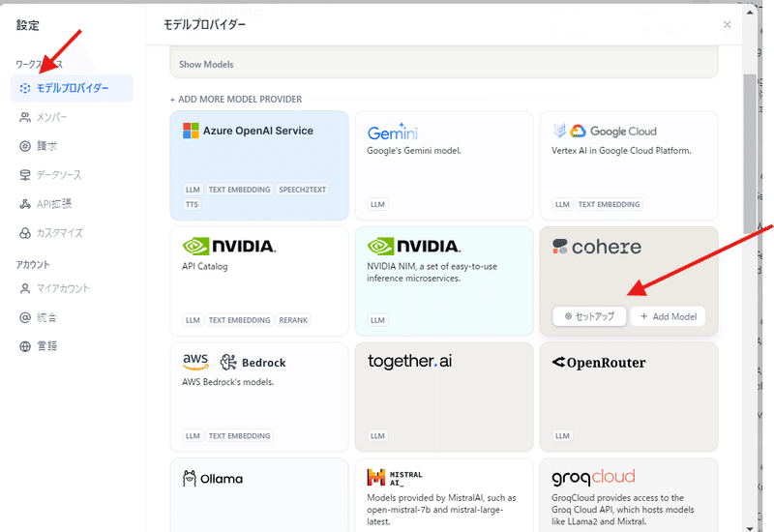Select the OpenRouter provider card
Image resolution: width=774 pixels, height=532 pixels.
[x=628, y=397]
